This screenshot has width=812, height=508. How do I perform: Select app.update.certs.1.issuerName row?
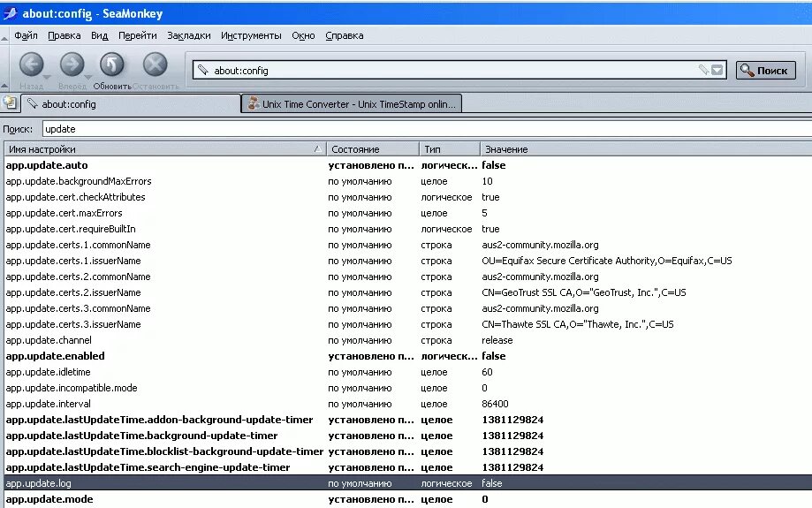(408, 261)
